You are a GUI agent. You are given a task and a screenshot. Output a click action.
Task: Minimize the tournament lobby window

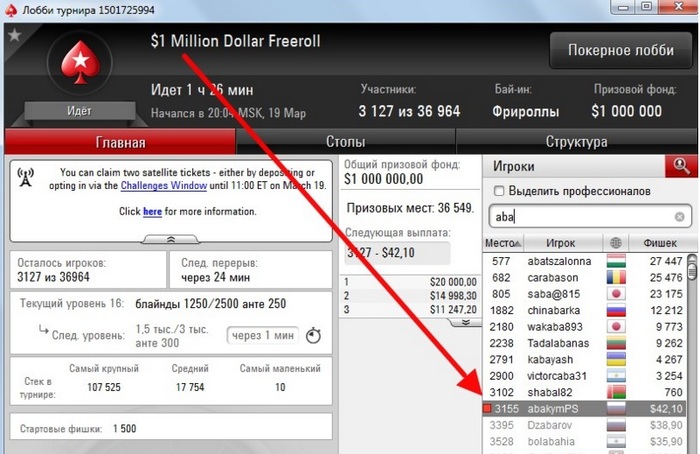624,7
